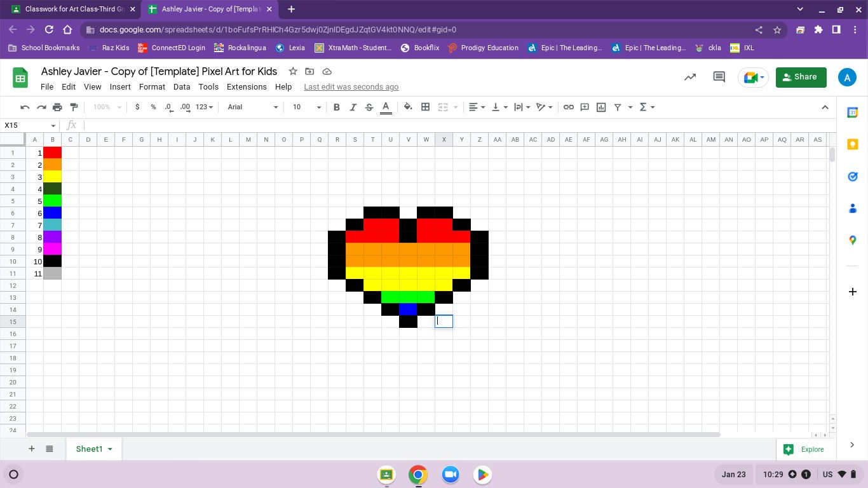Click the paint format roller icon
This screenshot has width=868, height=488.
tap(74, 107)
